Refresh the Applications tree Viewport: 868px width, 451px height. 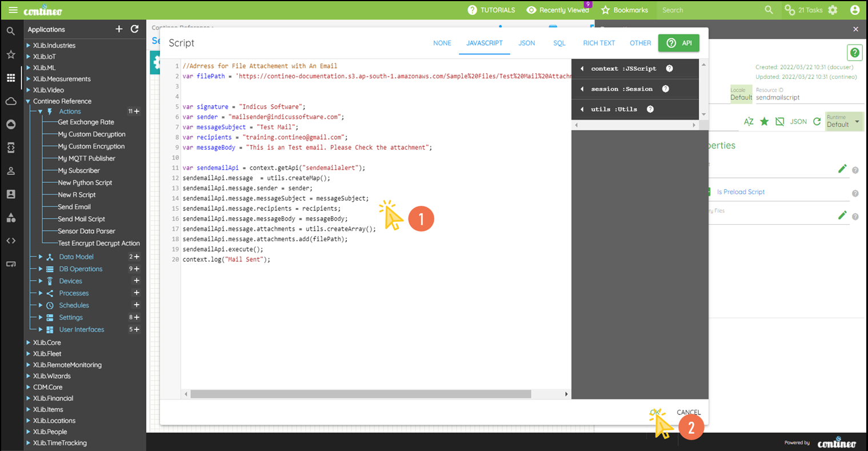[x=135, y=29]
